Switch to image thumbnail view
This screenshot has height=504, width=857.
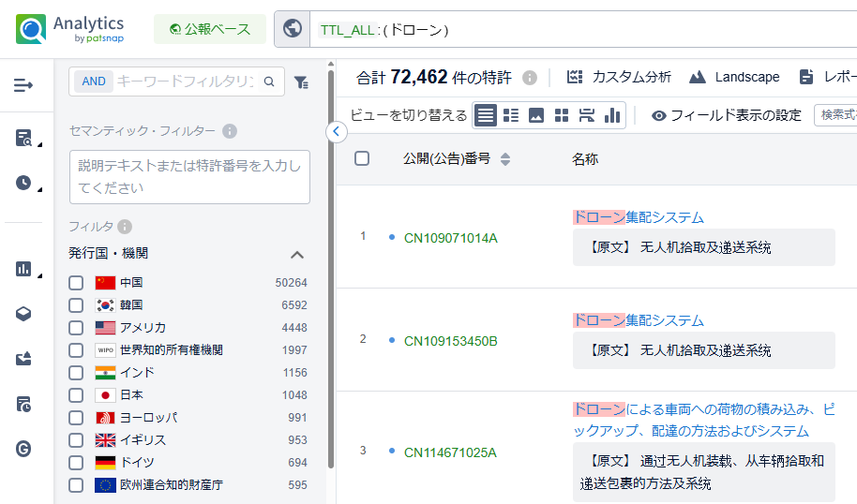coord(536,115)
